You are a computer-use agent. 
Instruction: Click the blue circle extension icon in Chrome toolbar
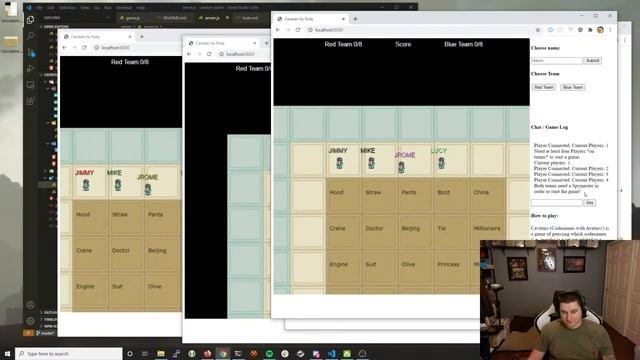pos(550,30)
